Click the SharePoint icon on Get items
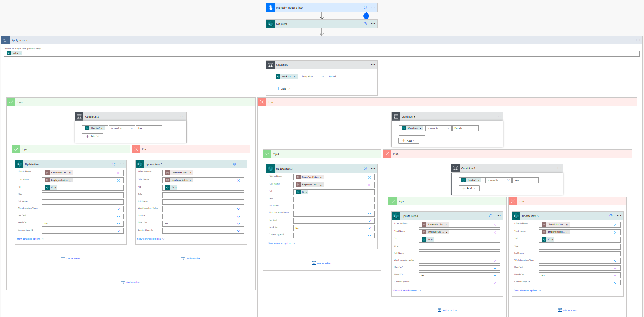This screenshot has width=644, height=317. [270, 24]
